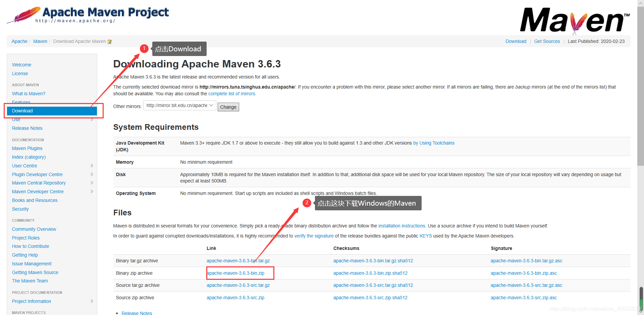
Task: Click the Apache breadcrumb link
Action: [19, 41]
